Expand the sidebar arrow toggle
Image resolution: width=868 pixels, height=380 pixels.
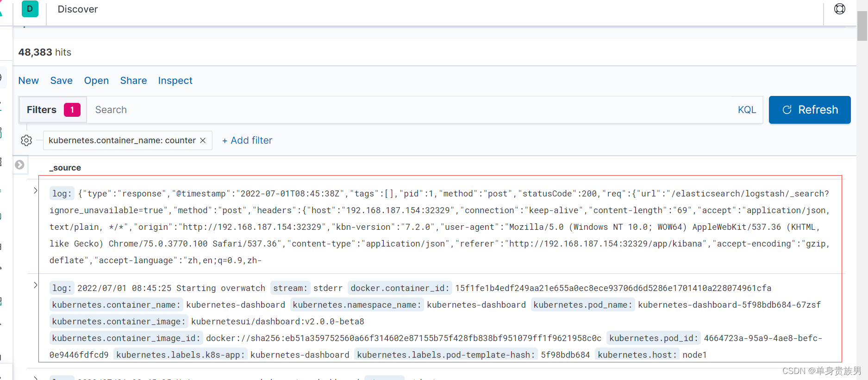(19, 165)
